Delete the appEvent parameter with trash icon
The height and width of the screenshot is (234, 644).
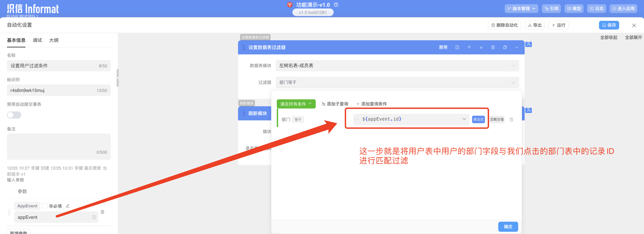pos(103,212)
